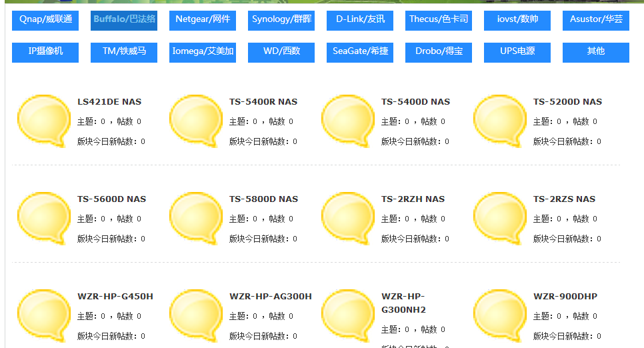This screenshot has height=348, width=644.
Task: Click the TS-5600D NAS speech bubble icon
Action: 44,218
